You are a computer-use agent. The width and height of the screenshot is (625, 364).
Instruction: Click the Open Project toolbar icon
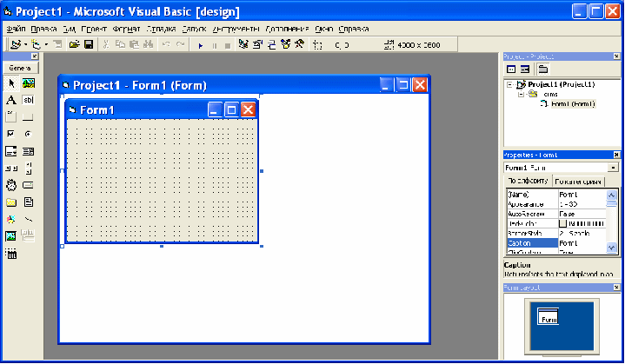[74, 44]
